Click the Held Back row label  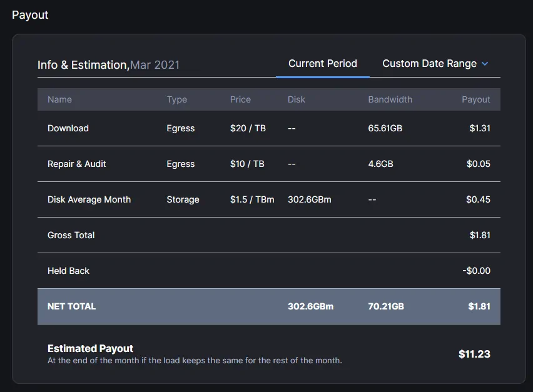[x=68, y=271]
